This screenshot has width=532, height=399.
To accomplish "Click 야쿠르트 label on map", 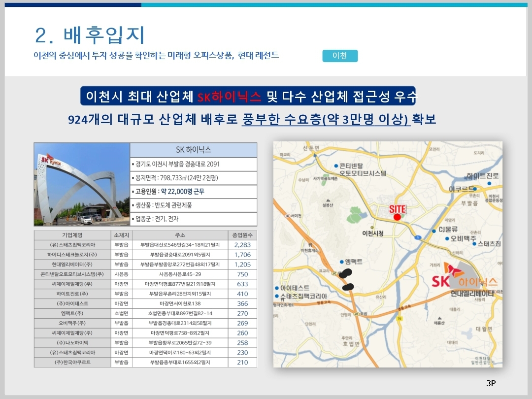I will tap(462, 189).
